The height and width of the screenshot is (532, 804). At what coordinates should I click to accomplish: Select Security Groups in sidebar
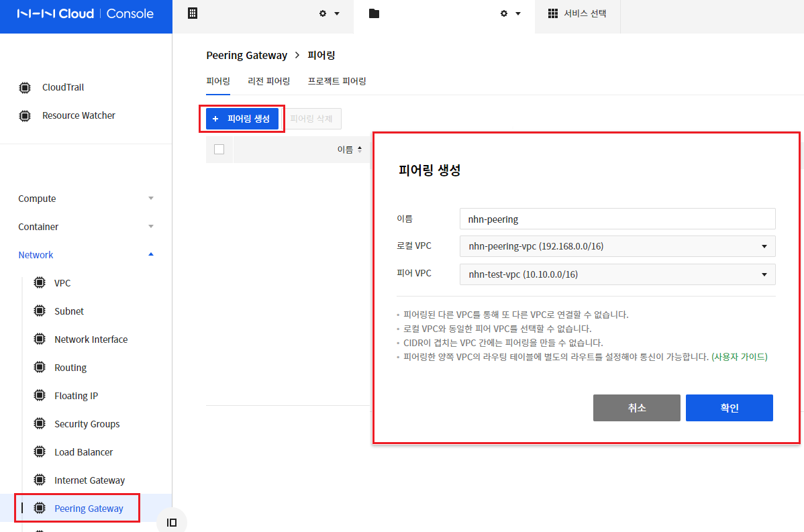point(87,424)
